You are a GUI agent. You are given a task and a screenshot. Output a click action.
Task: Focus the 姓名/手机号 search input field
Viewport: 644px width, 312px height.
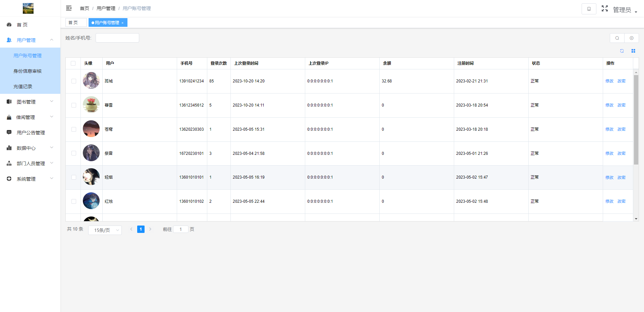117,38
